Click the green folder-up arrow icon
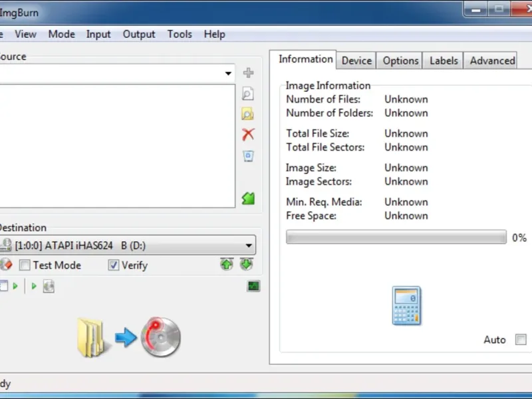 [x=248, y=198]
